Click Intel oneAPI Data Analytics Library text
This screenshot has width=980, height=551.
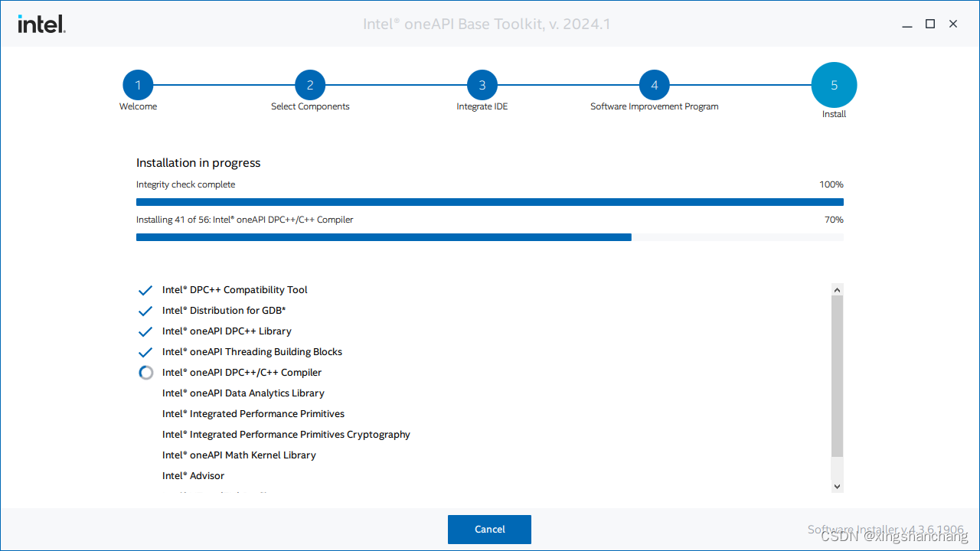pos(243,393)
